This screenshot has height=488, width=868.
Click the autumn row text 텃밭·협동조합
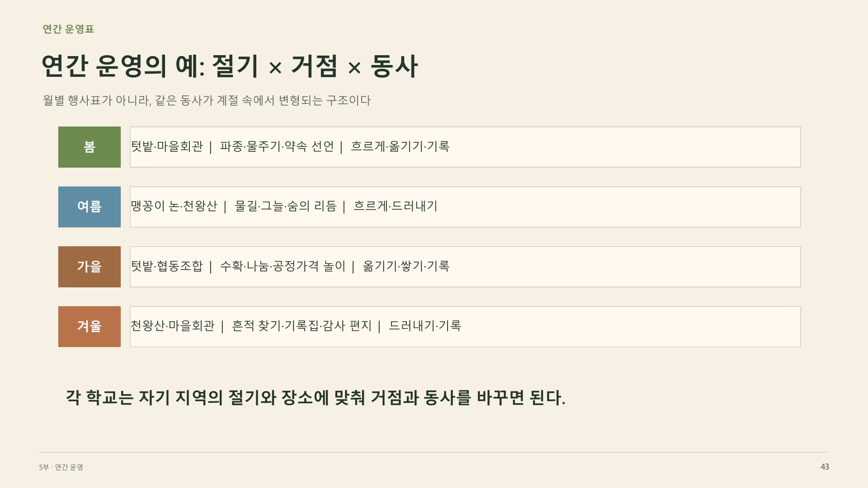pos(167,266)
